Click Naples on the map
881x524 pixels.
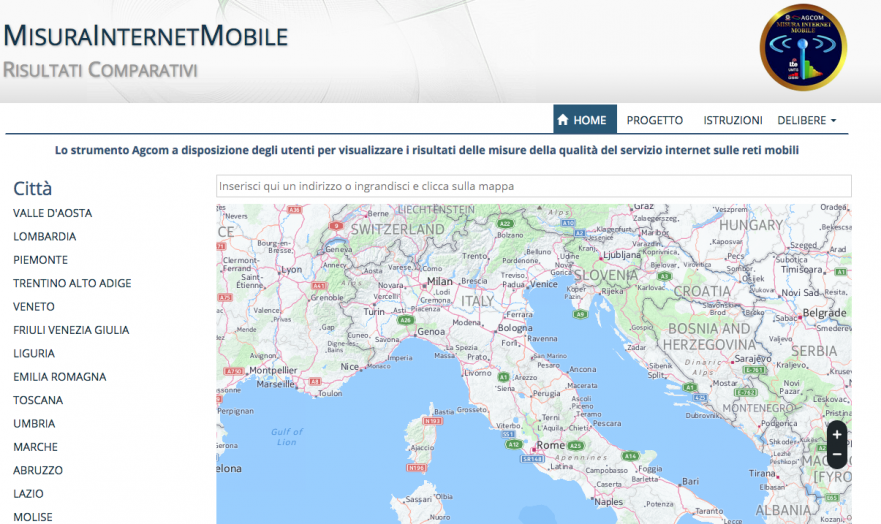tap(608, 502)
